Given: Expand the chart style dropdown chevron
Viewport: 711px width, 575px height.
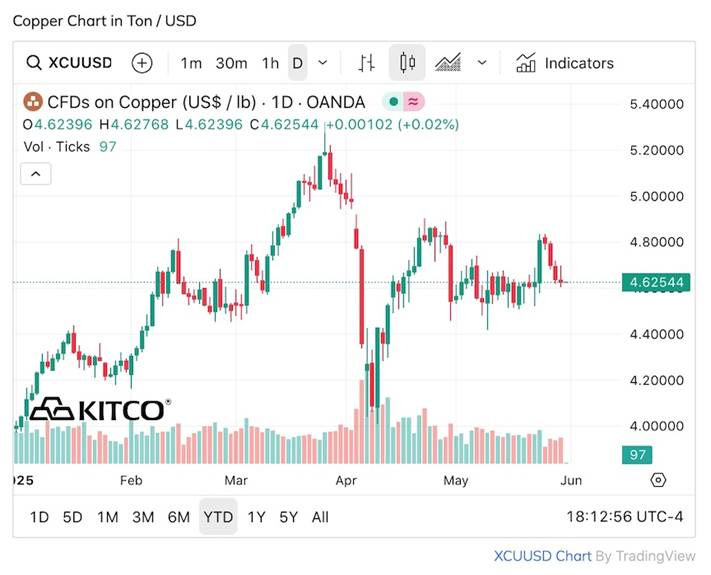Looking at the screenshot, I should [x=482, y=63].
